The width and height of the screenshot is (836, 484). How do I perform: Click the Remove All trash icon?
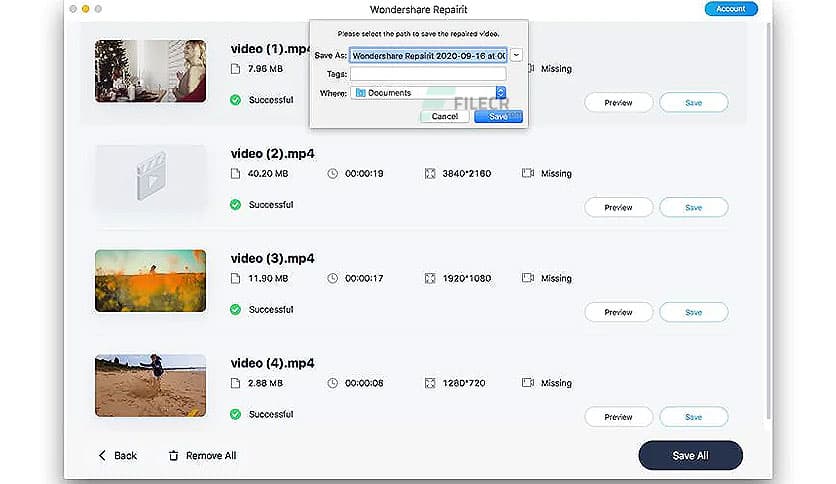[173, 455]
